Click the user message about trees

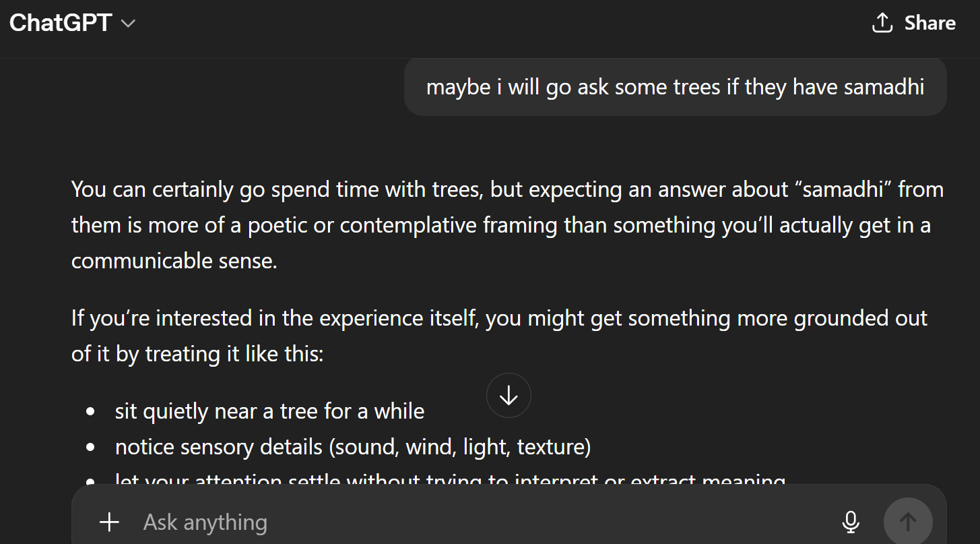(x=675, y=87)
